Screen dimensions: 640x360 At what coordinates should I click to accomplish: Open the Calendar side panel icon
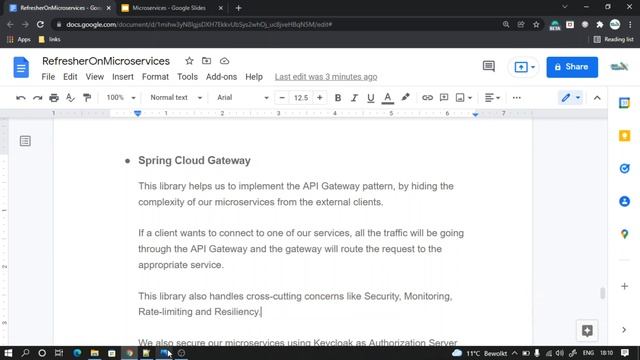[624, 103]
